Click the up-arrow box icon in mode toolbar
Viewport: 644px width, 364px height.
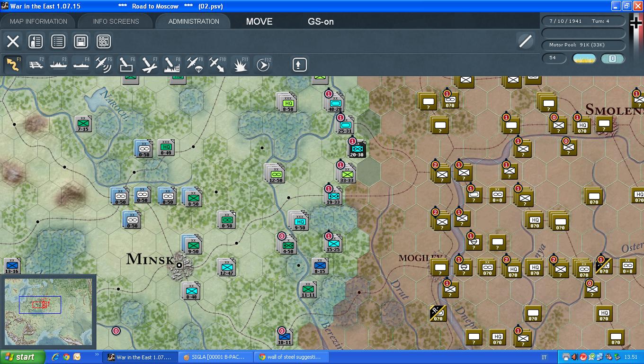coord(299,64)
